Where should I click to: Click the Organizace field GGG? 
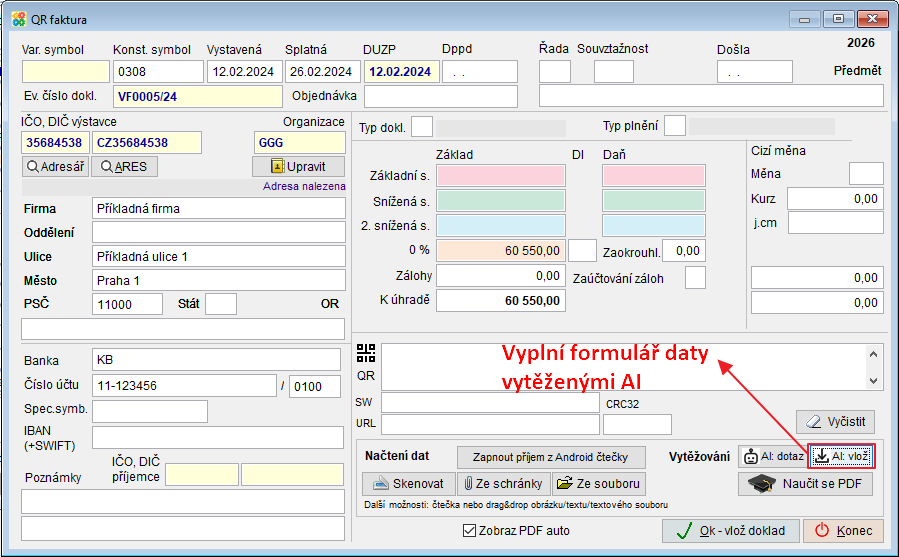[299, 142]
